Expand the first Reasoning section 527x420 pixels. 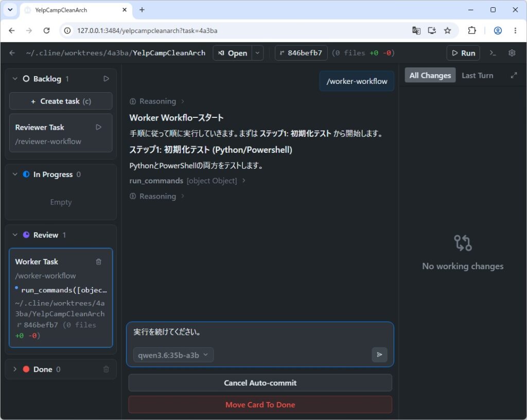tap(157, 101)
